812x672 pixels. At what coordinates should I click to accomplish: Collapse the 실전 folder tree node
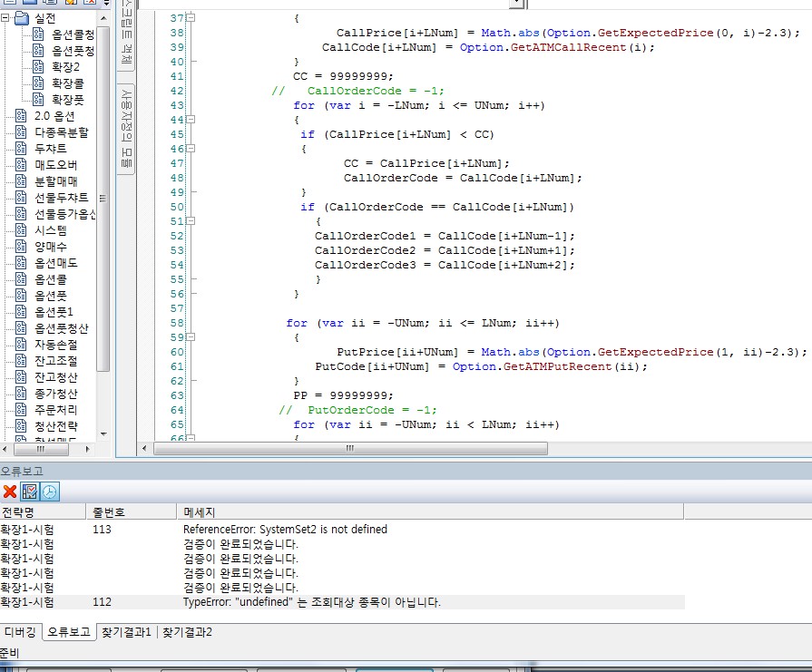tap(6, 18)
